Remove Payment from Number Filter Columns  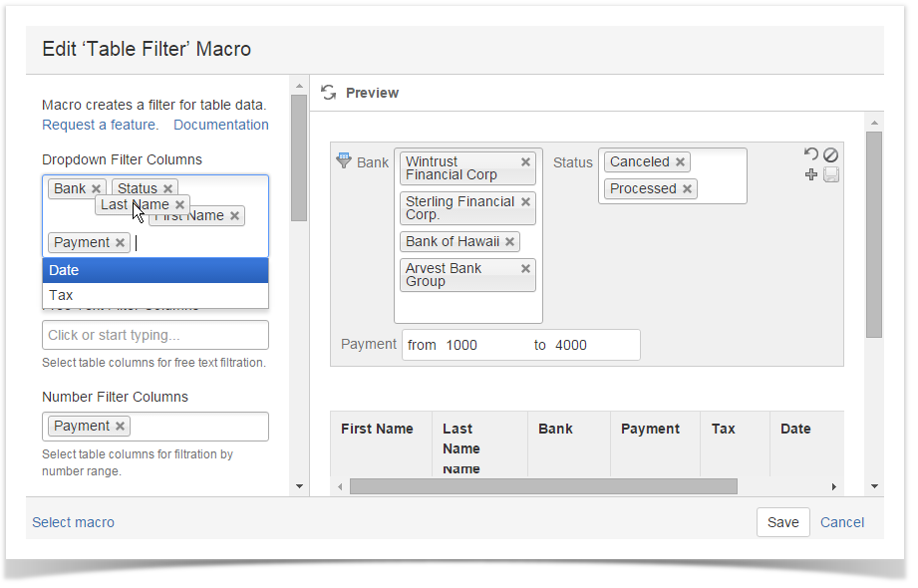pyautogui.click(x=120, y=427)
